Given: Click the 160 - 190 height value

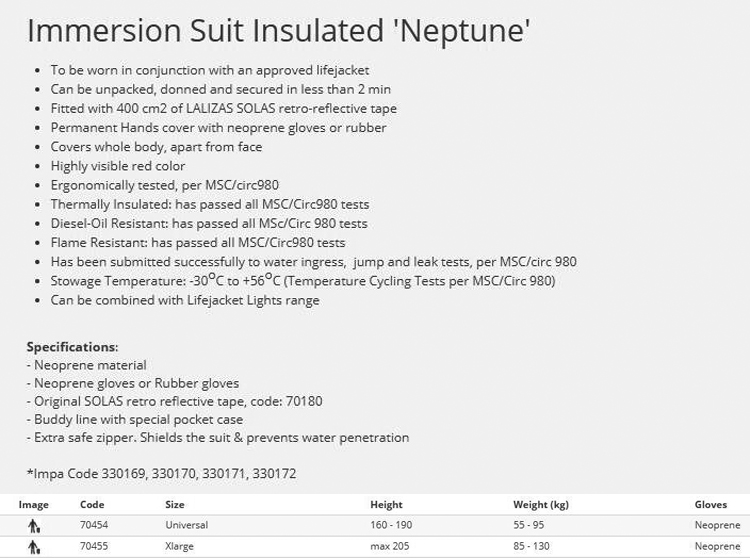Looking at the screenshot, I should coord(391,525).
